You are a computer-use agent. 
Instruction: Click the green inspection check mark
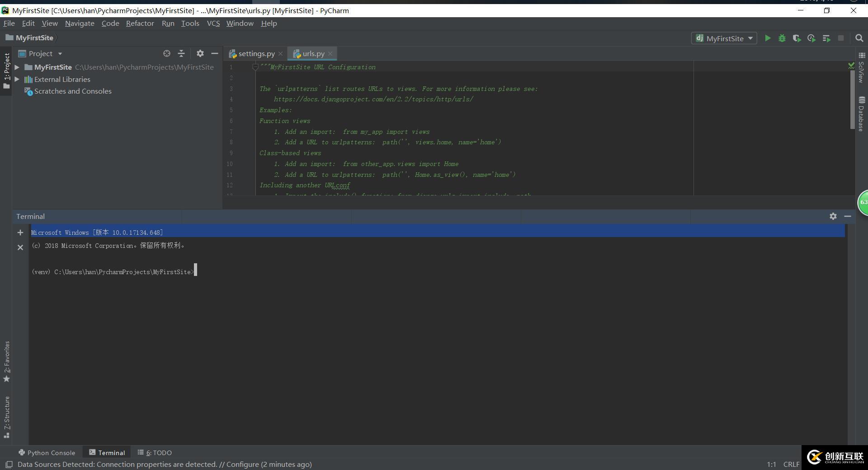pyautogui.click(x=851, y=66)
